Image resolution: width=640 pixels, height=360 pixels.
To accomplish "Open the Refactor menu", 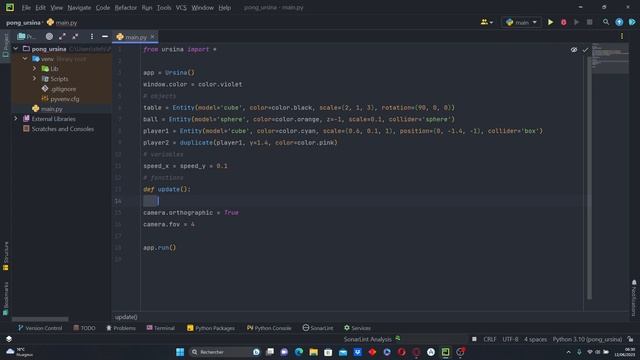I will pyautogui.click(x=125, y=8).
